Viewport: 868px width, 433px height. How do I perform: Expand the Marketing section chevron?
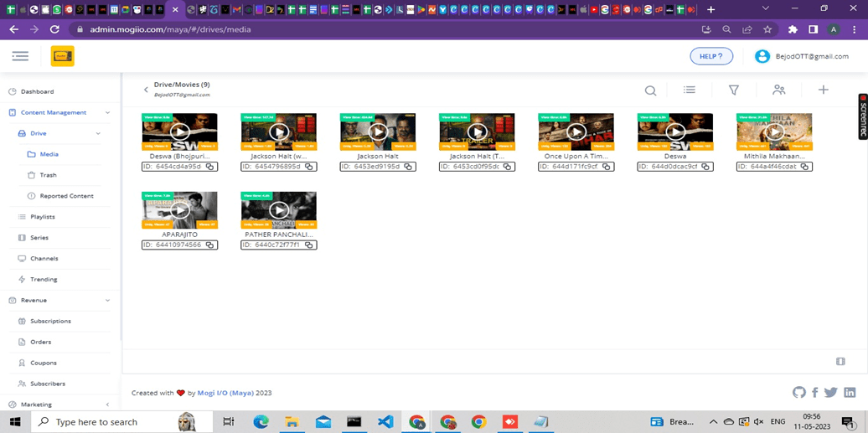pos(107,405)
